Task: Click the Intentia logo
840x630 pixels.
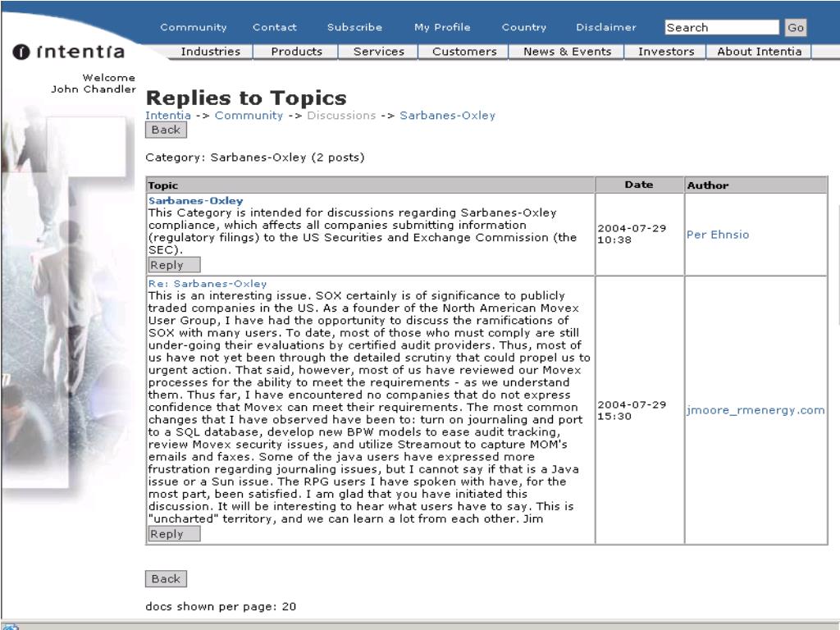Action: [x=69, y=52]
